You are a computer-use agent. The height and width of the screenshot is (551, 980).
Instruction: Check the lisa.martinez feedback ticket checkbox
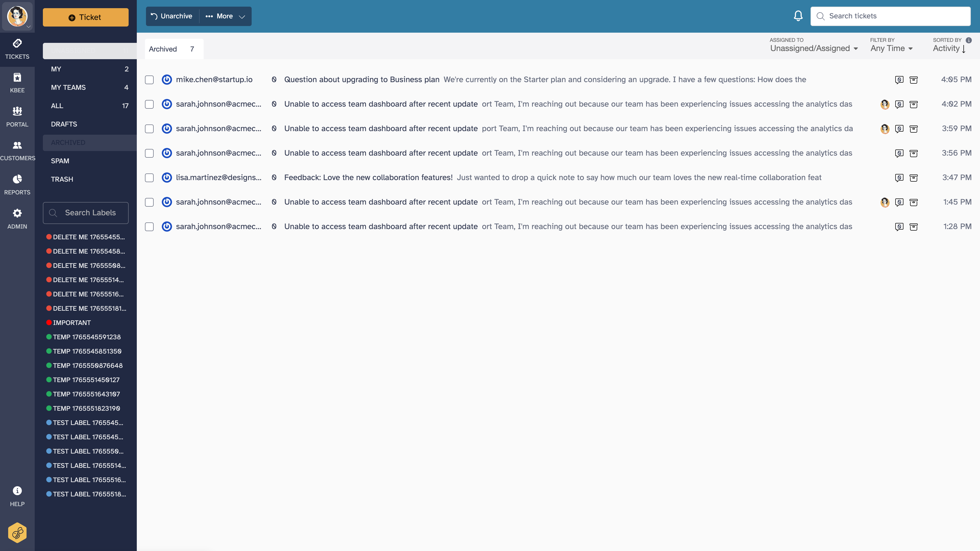(149, 178)
